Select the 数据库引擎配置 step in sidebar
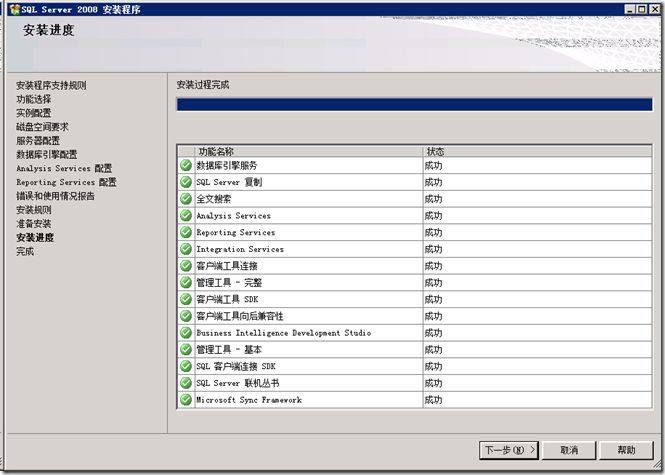 (x=47, y=154)
